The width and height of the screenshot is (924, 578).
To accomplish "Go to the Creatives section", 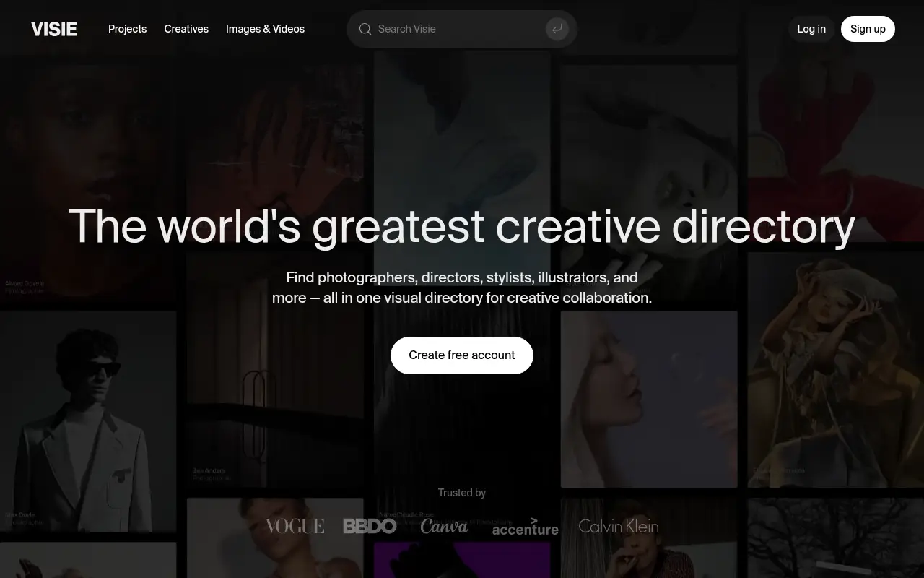I will click(x=186, y=29).
